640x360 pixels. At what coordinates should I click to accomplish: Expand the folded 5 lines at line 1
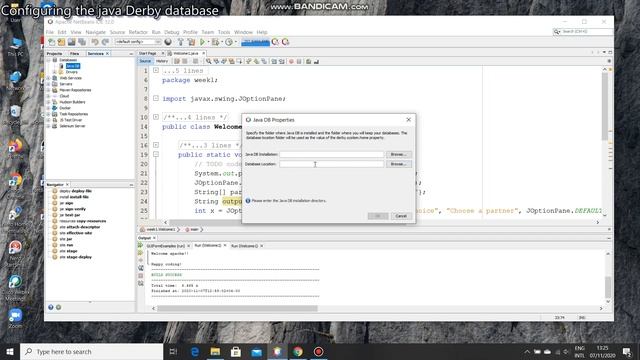tap(156, 71)
